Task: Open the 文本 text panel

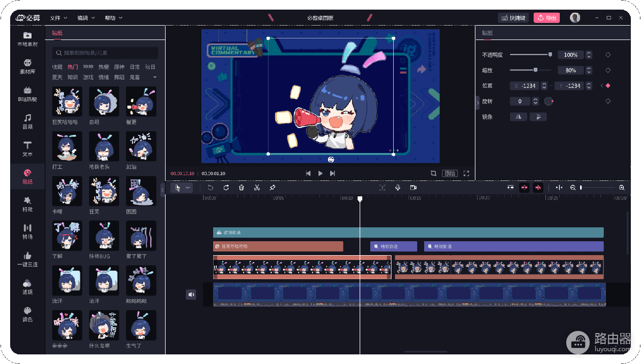Action: click(x=27, y=149)
